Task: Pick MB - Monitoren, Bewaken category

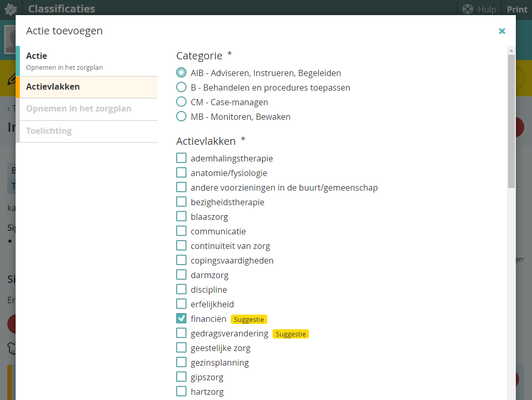Action: pyautogui.click(x=181, y=117)
